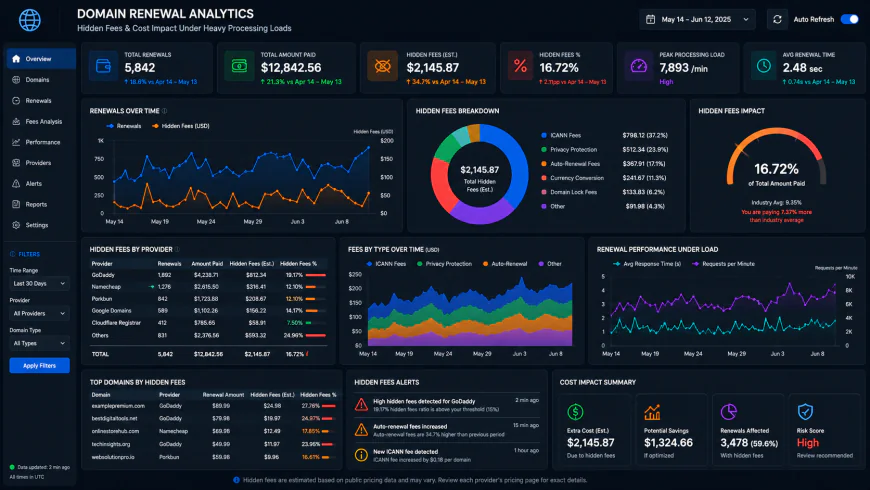Toggle Avg Response Time (s) legend series
This screenshot has height=490, width=870.
click(x=647, y=264)
